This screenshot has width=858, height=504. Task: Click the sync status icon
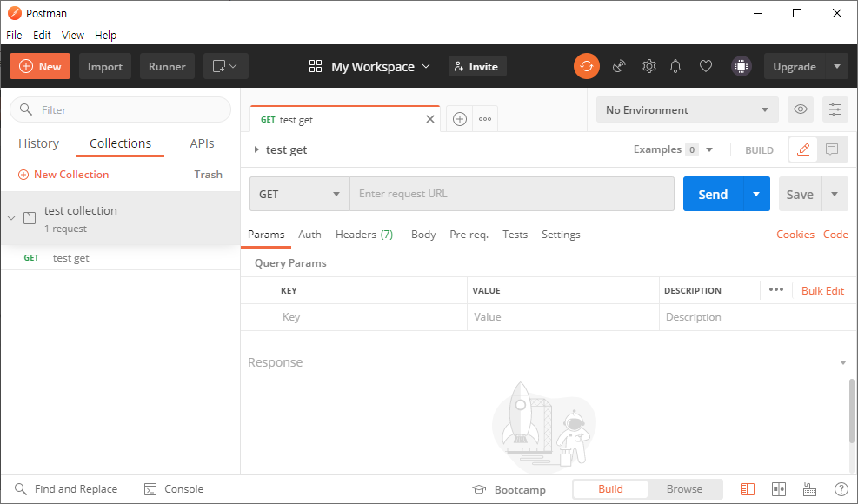[587, 66]
